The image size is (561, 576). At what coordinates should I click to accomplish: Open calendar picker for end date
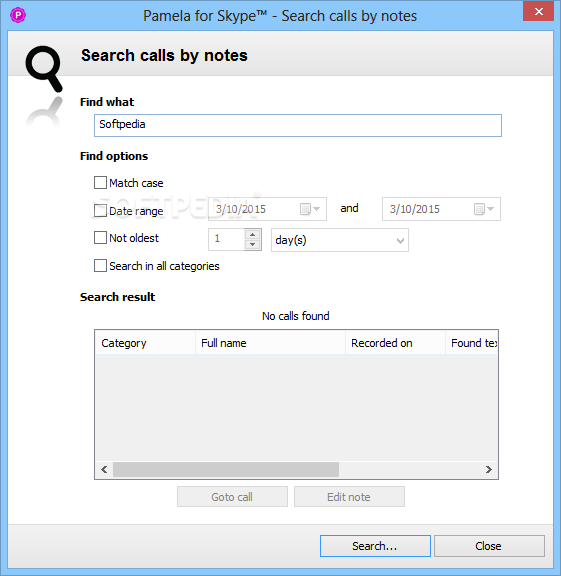click(484, 209)
